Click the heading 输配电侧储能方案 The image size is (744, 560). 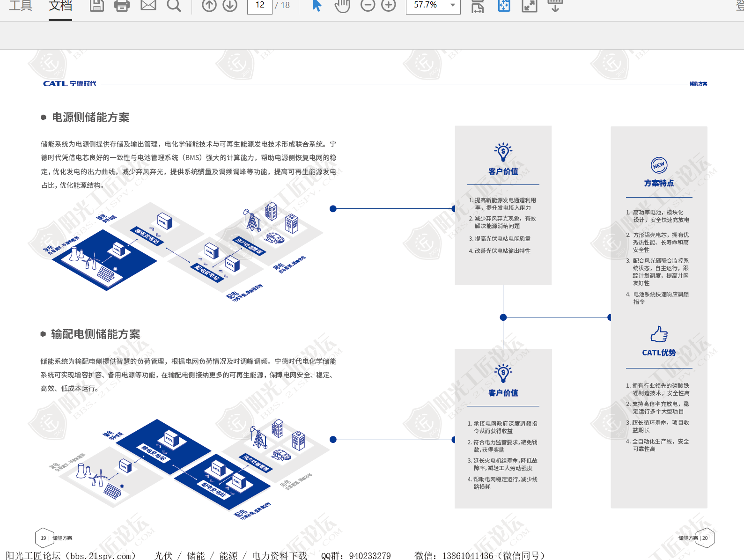(x=96, y=334)
